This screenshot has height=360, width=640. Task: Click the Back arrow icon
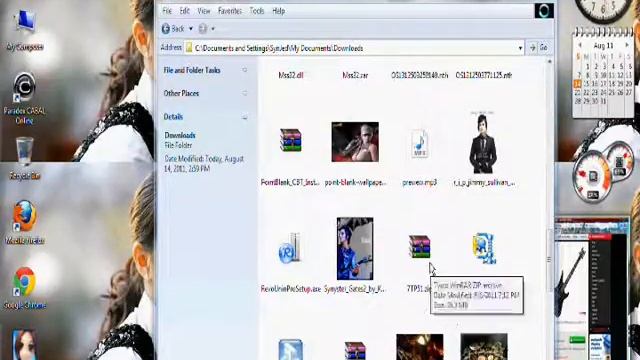[x=166, y=29]
